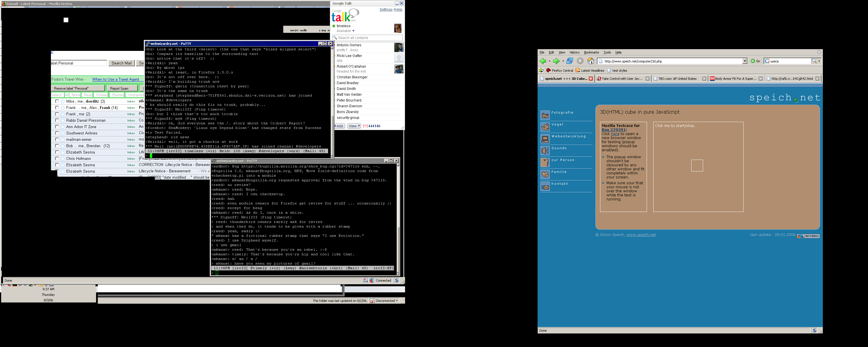The height and width of the screenshot is (347, 868).
Task: Open Forward button history dropdown arrow
Action: pos(563,61)
